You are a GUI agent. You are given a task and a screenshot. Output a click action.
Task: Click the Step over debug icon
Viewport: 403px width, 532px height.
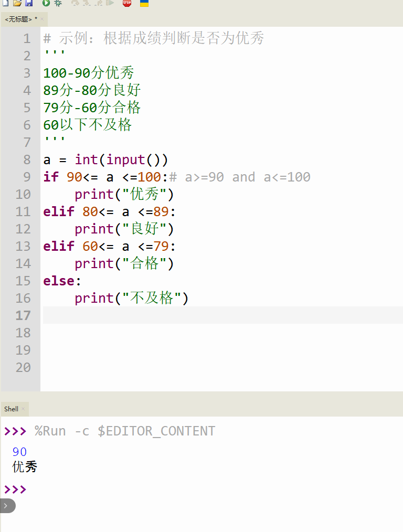[75, 3]
